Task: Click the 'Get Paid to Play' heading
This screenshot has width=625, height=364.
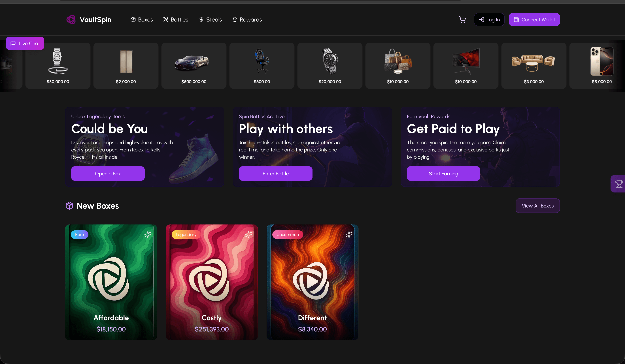Action: click(x=453, y=129)
